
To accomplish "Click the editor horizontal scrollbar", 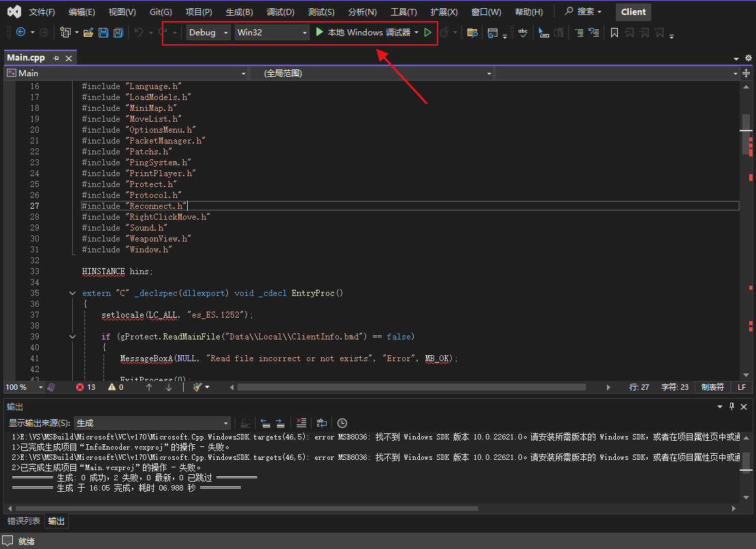I will coord(408,387).
